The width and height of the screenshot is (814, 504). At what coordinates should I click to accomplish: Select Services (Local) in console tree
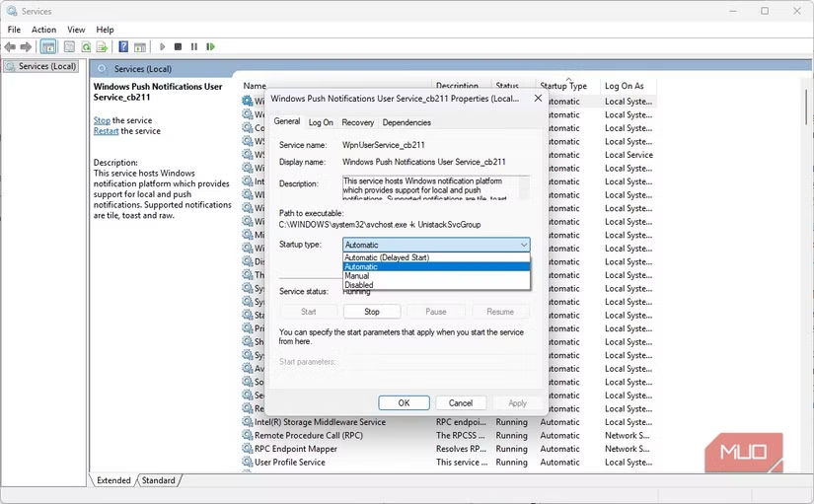tap(46, 66)
